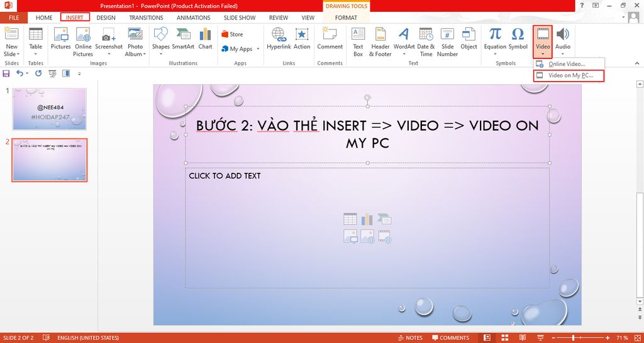644x343 pixels.
Task: Collapse the ribbon with the chevron
Action: coord(637,63)
